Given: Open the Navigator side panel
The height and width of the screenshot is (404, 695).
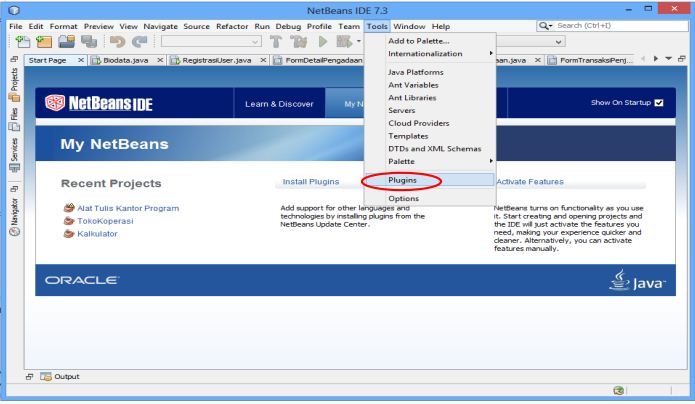Looking at the screenshot, I should coord(14,217).
